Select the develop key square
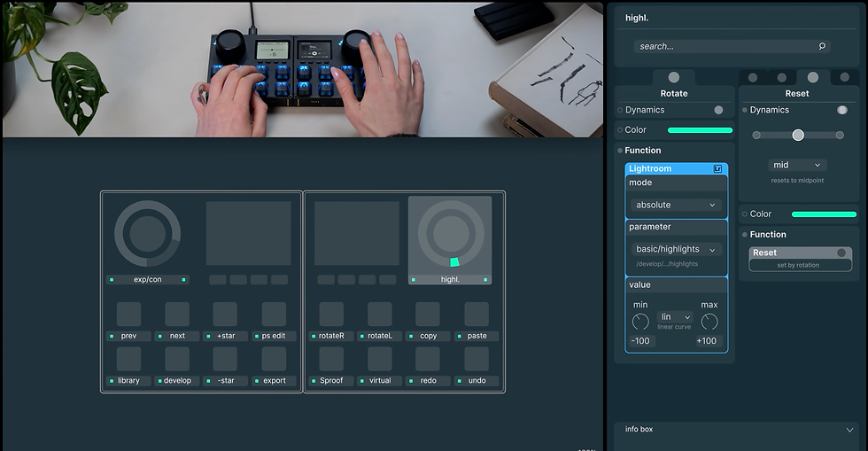The width and height of the screenshot is (868, 451). [177, 359]
